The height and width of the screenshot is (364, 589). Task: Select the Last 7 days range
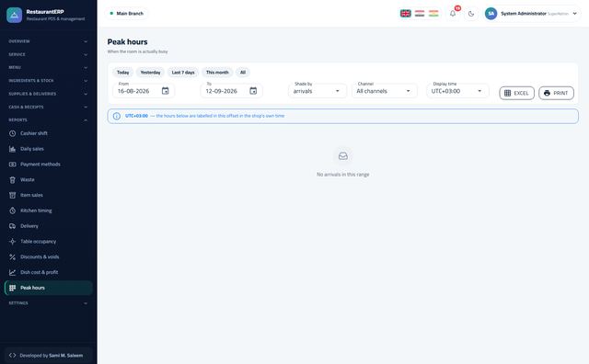pyautogui.click(x=183, y=73)
